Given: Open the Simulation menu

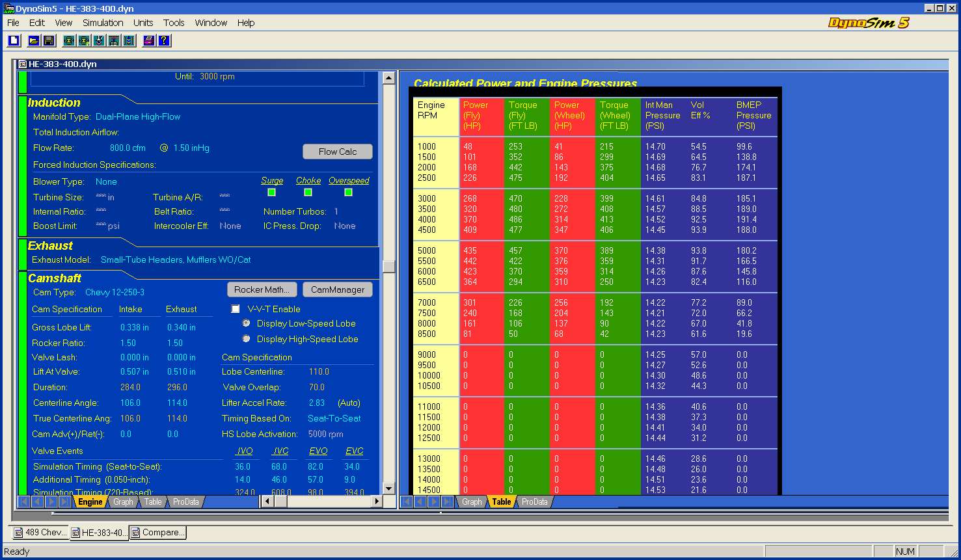Looking at the screenshot, I should [x=103, y=23].
